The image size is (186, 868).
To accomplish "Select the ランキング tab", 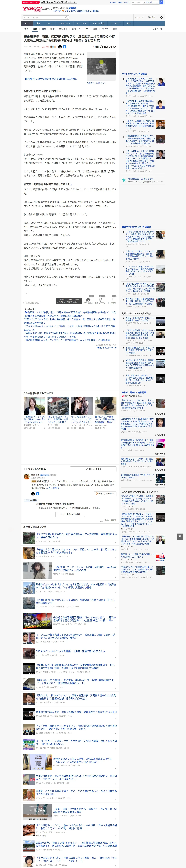I will tap(115, 23).
